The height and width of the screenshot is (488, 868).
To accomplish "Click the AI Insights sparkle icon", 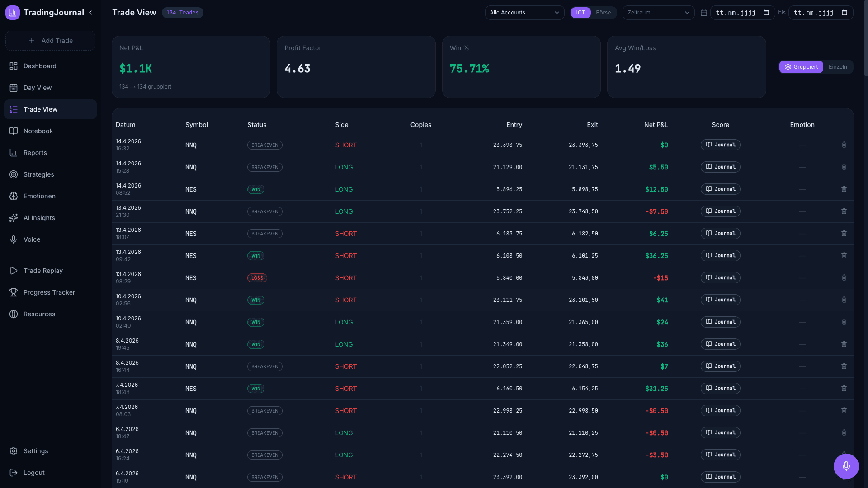I will [x=14, y=218].
